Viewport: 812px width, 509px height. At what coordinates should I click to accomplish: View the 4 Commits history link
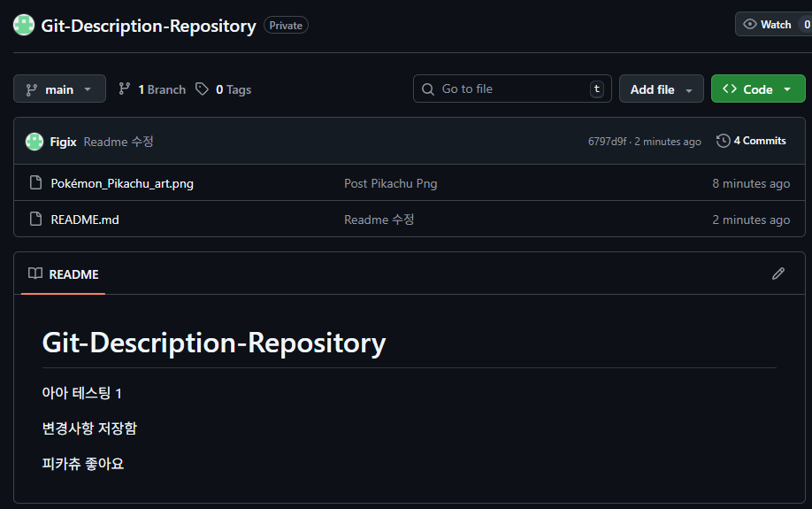759,141
